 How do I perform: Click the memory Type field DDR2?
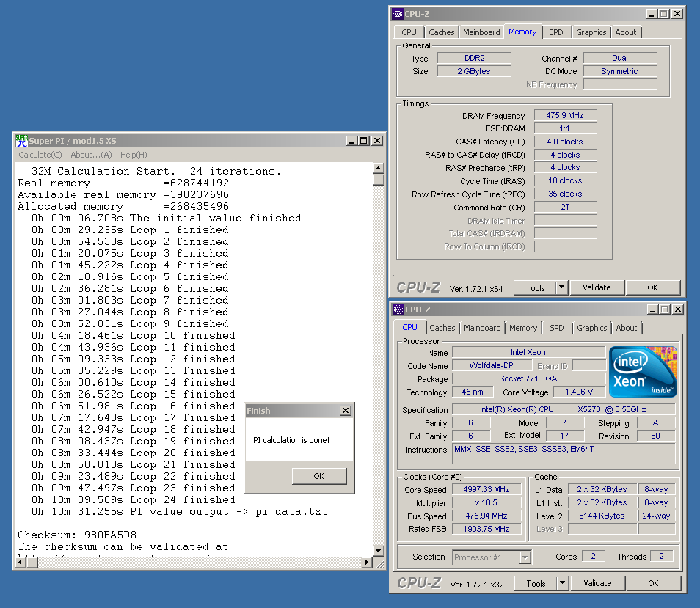[474, 58]
